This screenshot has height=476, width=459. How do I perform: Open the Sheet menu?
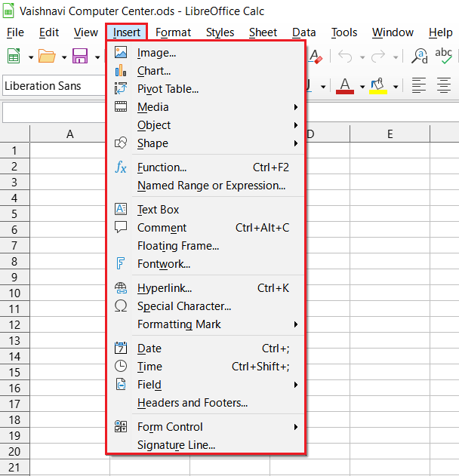(x=263, y=32)
